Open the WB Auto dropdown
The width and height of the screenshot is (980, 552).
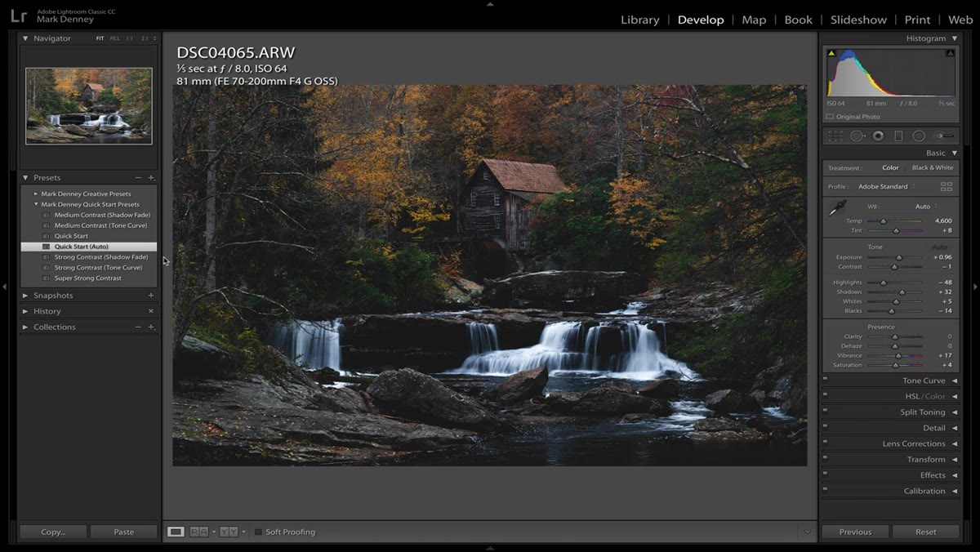pyautogui.click(x=925, y=207)
